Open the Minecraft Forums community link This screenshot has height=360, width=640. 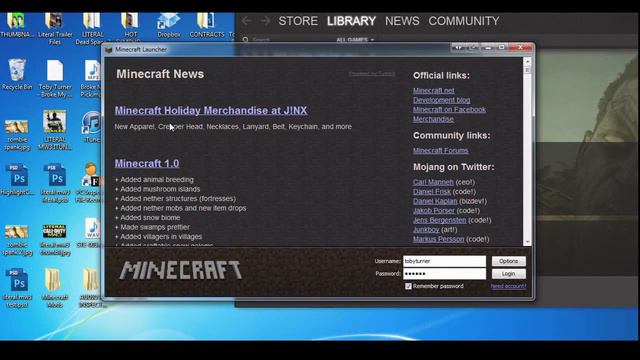tap(440, 150)
